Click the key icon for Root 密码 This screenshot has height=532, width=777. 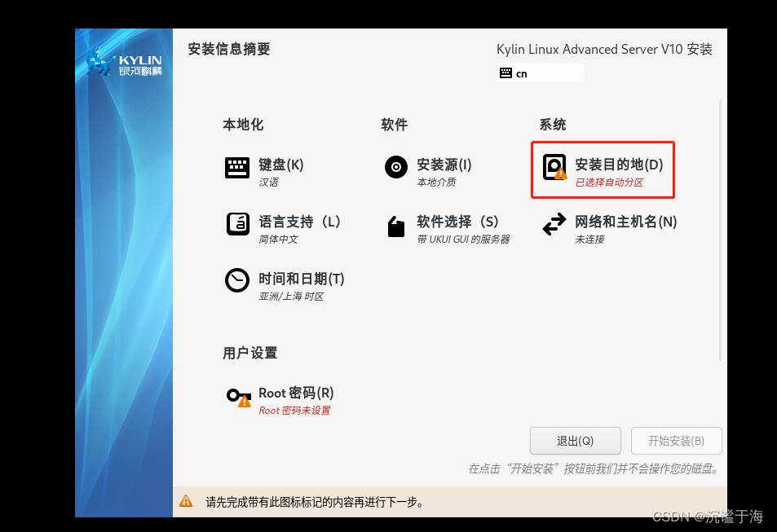tap(238, 397)
